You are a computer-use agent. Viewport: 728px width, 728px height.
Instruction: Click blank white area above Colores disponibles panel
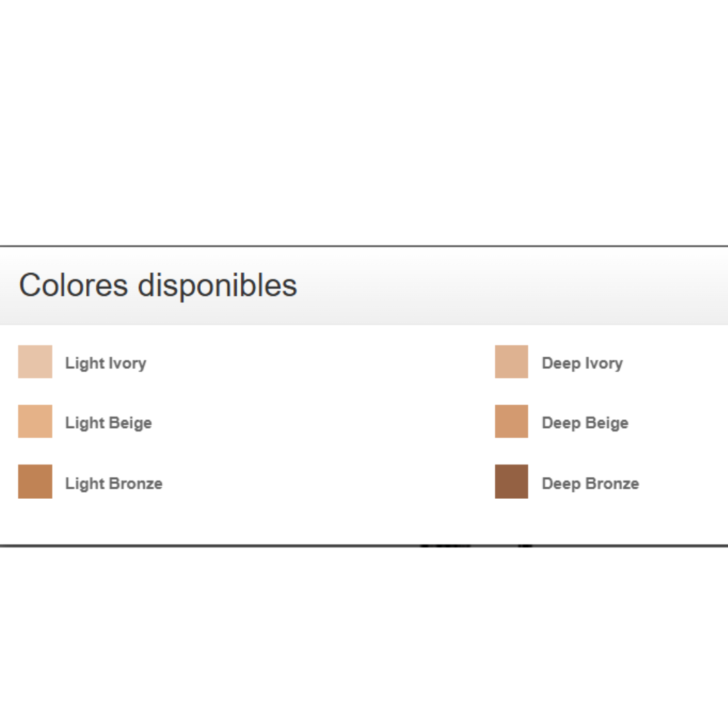coord(364,121)
